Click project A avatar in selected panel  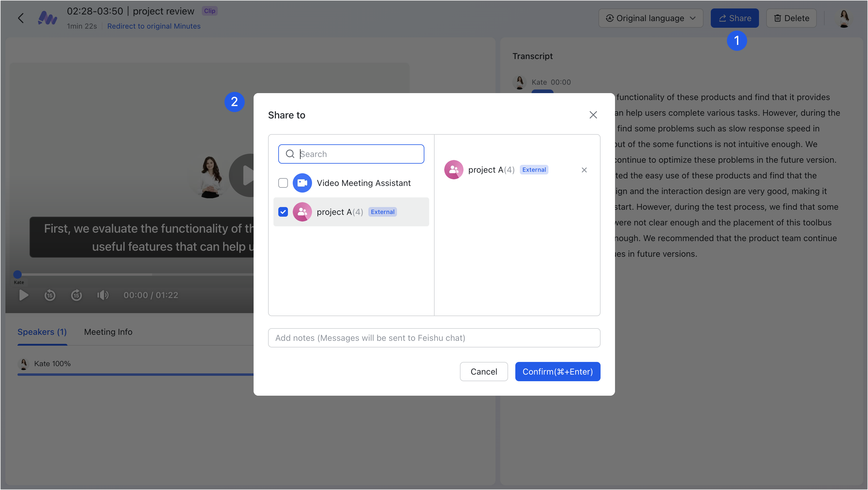pos(454,170)
